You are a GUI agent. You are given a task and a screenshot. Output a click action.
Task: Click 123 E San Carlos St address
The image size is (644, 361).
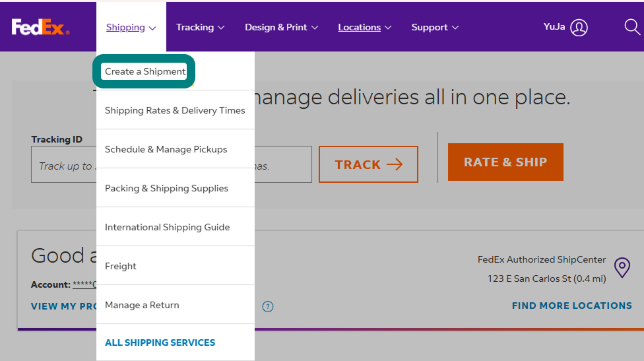[x=546, y=279]
